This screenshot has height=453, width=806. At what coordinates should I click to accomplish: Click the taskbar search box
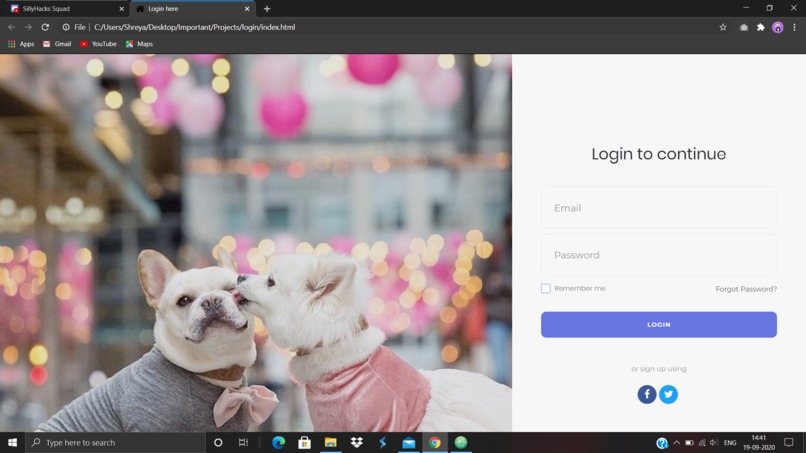coord(116,442)
